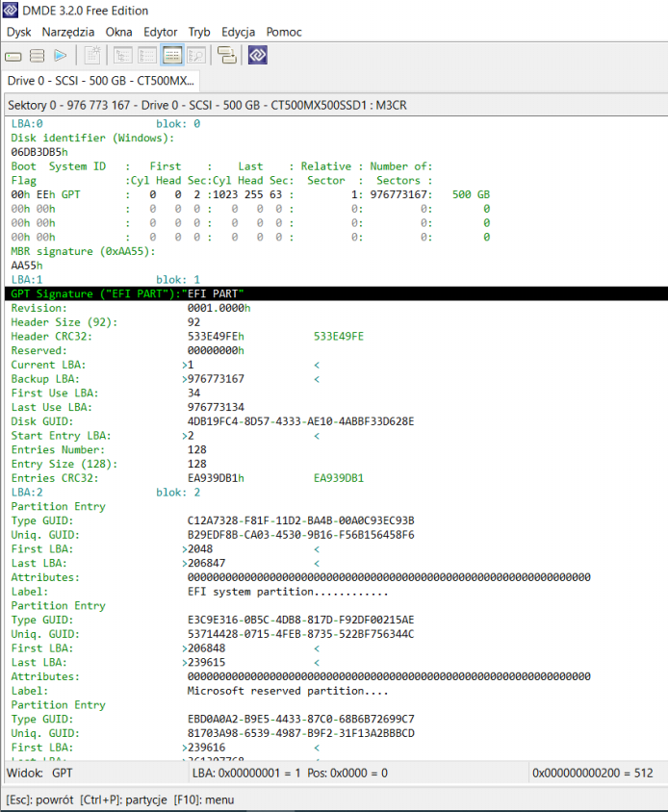Click Revision value 0001.0000h
Viewport: 668px width, 812px height.
(x=218, y=308)
